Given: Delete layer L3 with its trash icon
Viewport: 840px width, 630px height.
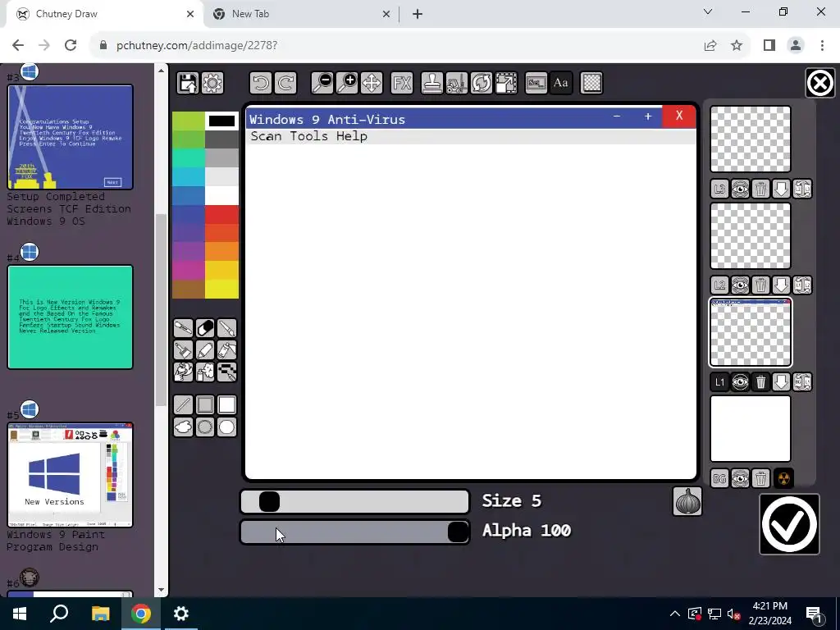Looking at the screenshot, I should pos(760,189).
